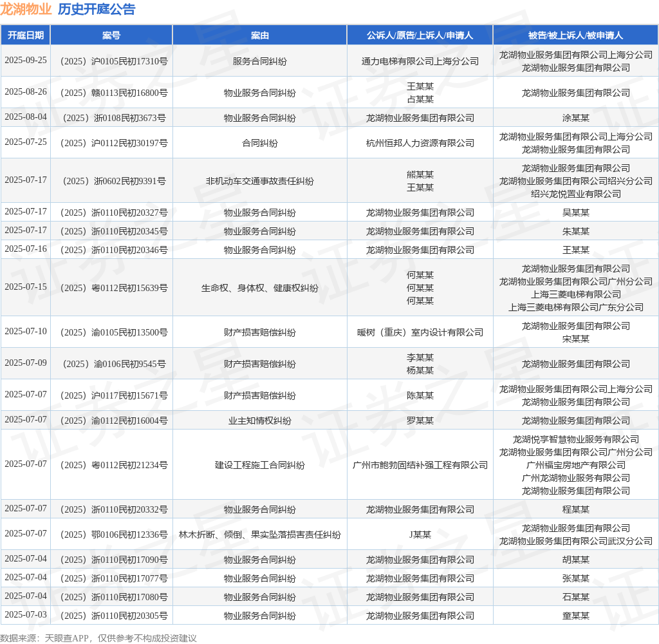The width and height of the screenshot is (659, 644).
Task: Click defendant 绍兴龙悦置业有限公司
Action: [576, 194]
